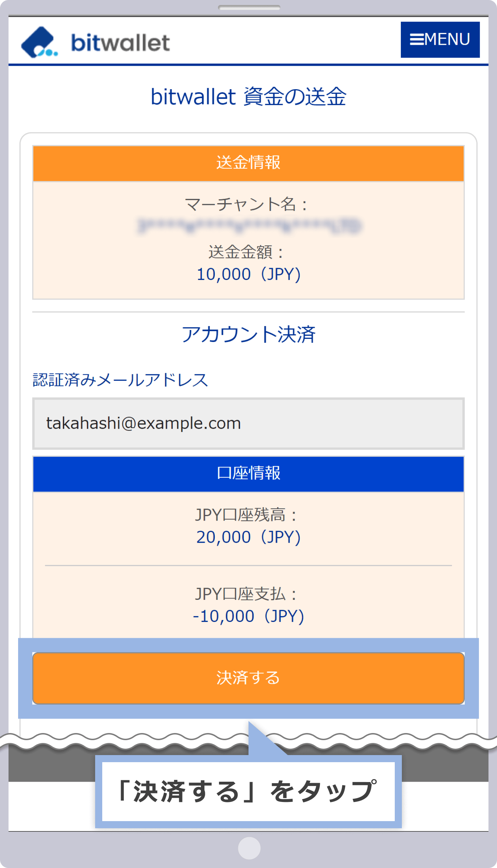The height and width of the screenshot is (868, 497).
Task: Click the 20,000（JPY）JPY口座残高 value
Action: click(x=248, y=536)
